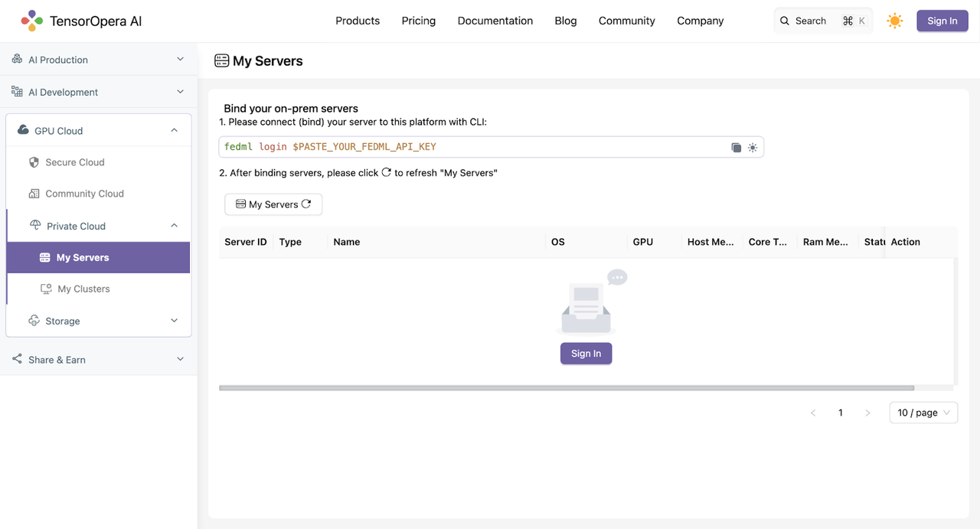Click the refresh icon in step 2 text
980x529 pixels.
[x=387, y=172]
